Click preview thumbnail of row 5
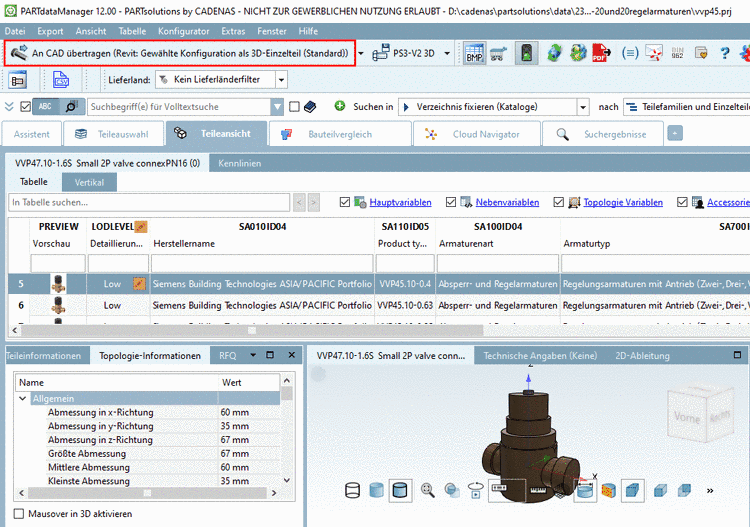 58,284
